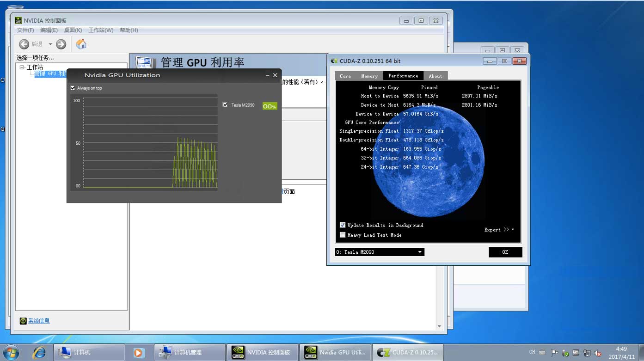
Task: Click Safely Remove Hardware tray icon
Action: 565,353
